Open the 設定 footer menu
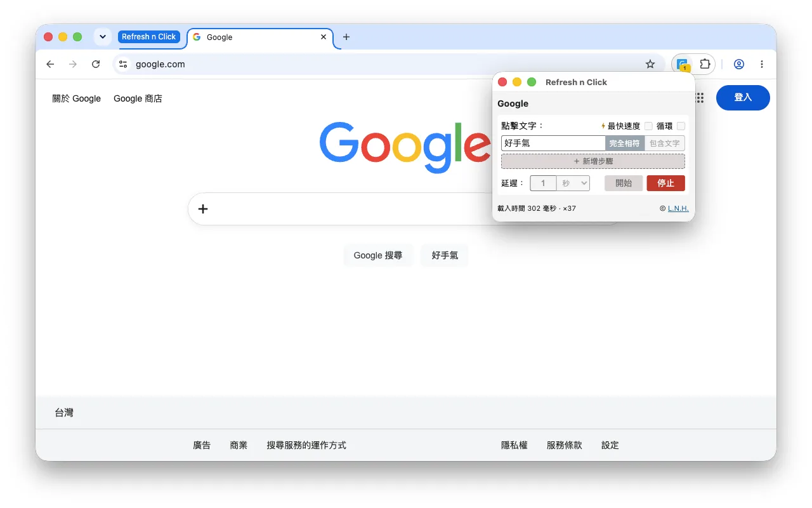This screenshot has height=508, width=812. click(610, 445)
